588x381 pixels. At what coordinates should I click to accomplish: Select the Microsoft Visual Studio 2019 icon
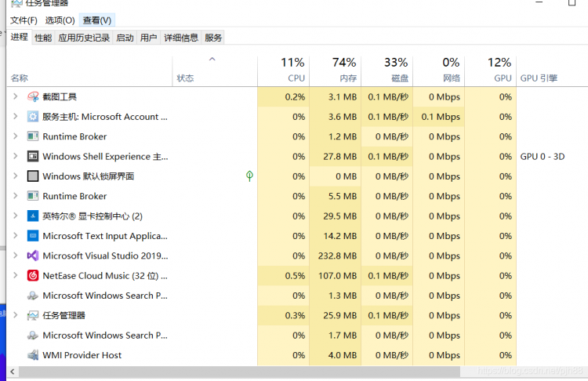tap(33, 256)
